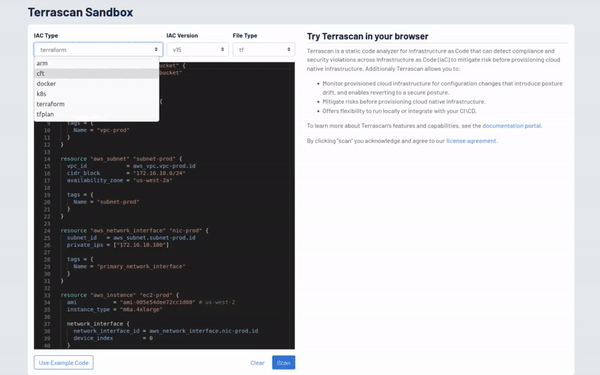This screenshot has width=600, height=375.
Task: Expand the IAC Version v15 dropdown
Action: coord(197,50)
